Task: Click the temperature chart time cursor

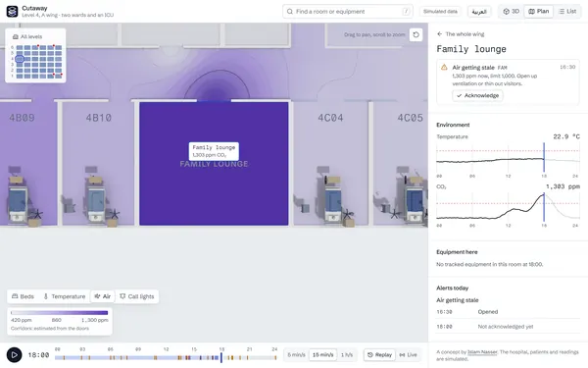Action: click(x=544, y=157)
